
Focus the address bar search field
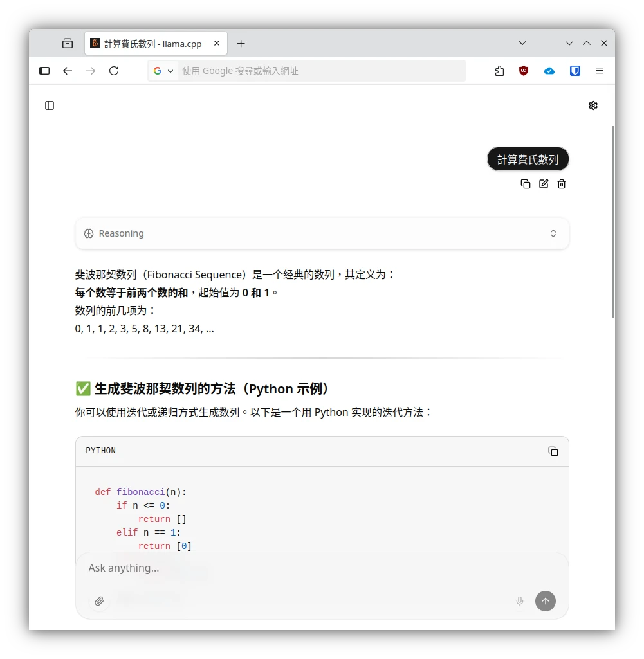point(322,71)
